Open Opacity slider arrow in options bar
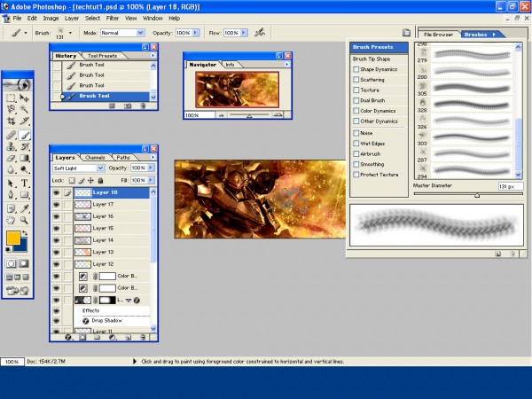 pyautogui.click(x=195, y=33)
